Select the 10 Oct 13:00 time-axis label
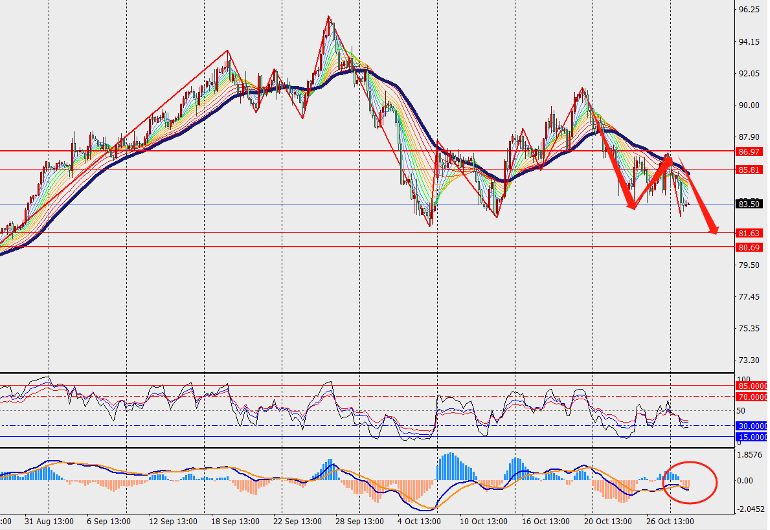The height and width of the screenshot is (530, 770). click(484, 522)
